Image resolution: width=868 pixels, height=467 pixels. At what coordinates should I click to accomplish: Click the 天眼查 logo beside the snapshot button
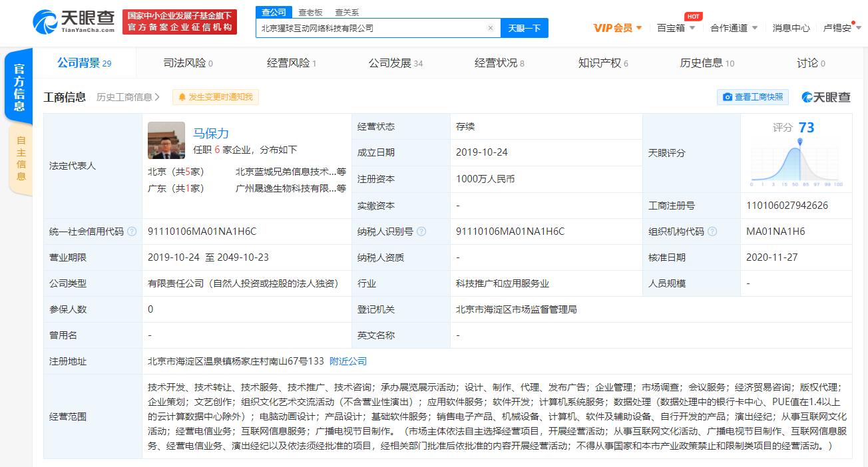coord(827,97)
